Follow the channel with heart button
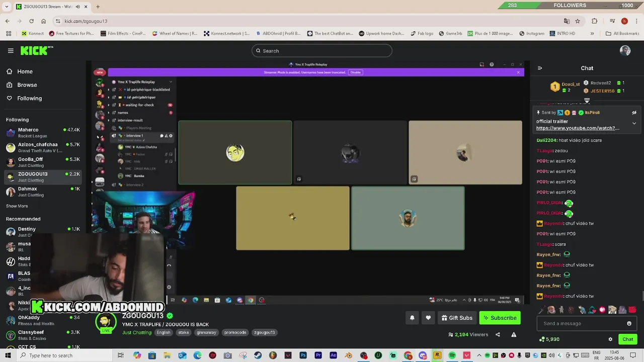 click(428, 318)
